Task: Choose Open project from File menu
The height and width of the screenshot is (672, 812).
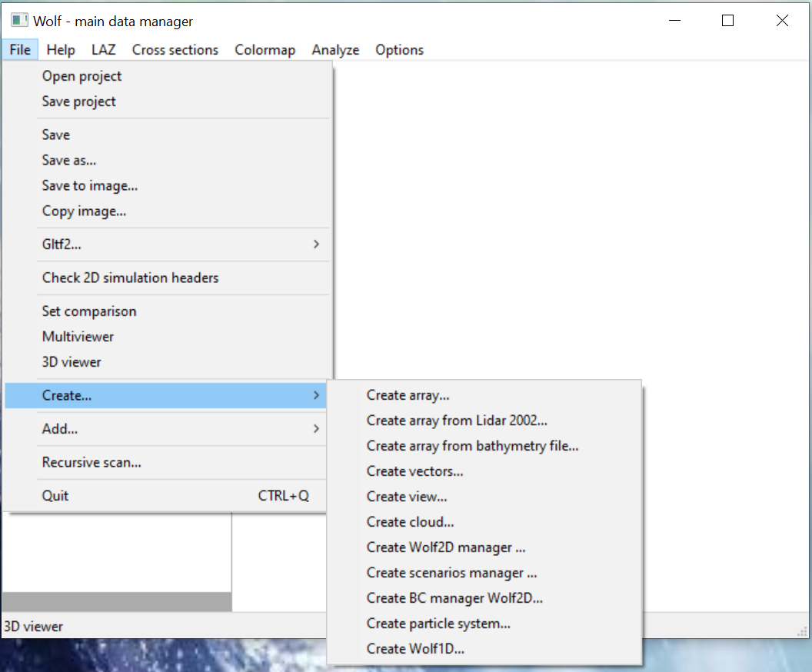Action: pyautogui.click(x=82, y=76)
